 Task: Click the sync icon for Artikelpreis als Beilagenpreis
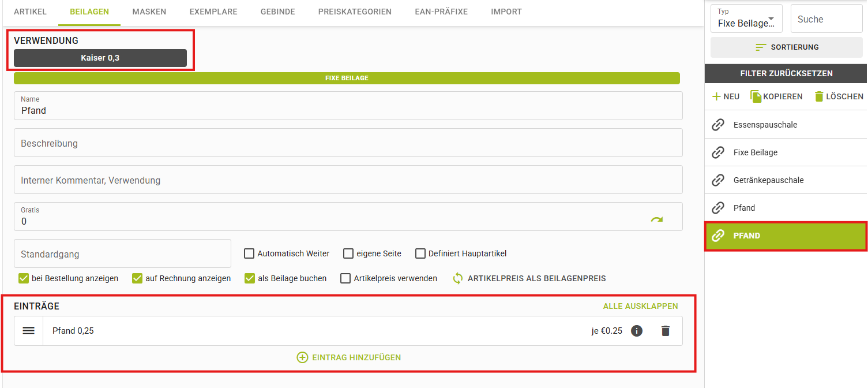[x=458, y=278]
